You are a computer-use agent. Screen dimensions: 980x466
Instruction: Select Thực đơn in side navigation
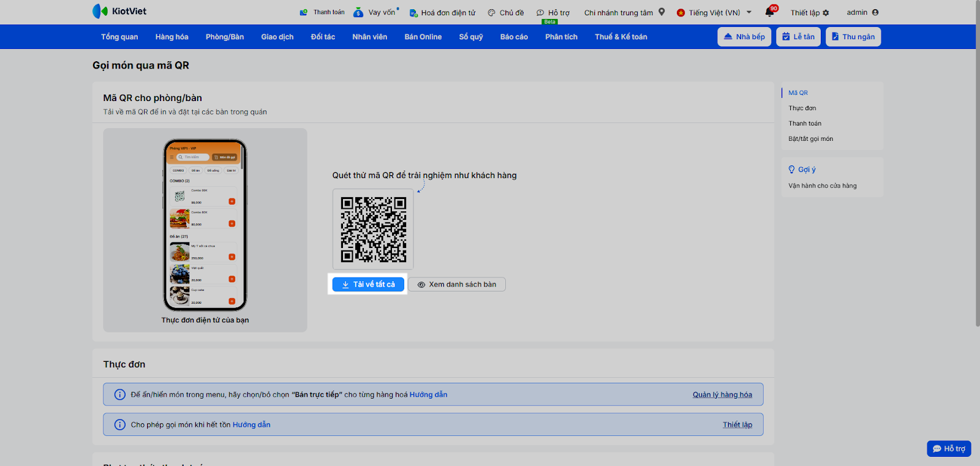pos(802,108)
